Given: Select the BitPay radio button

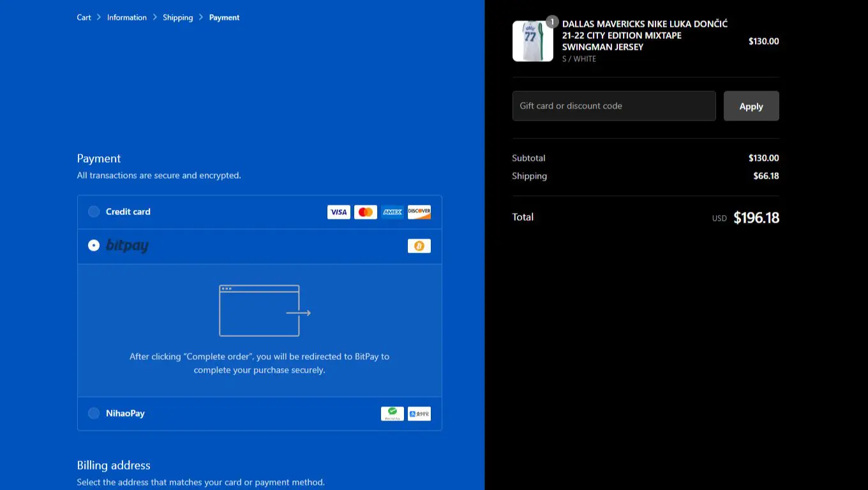Looking at the screenshot, I should click(x=94, y=245).
